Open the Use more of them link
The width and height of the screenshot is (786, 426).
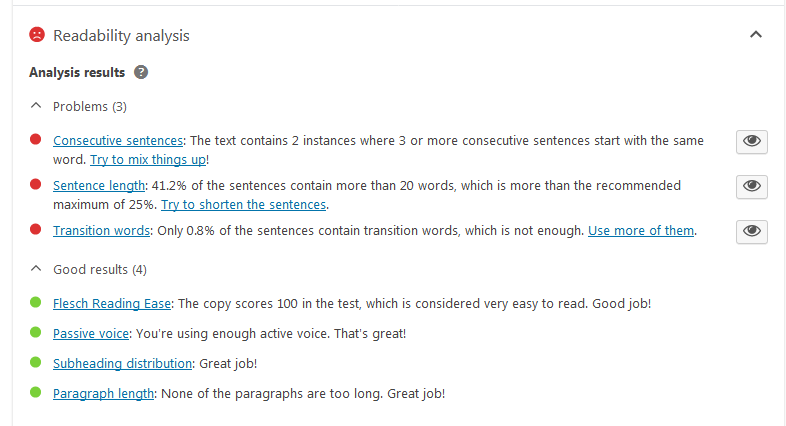click(x=641, y=231)
